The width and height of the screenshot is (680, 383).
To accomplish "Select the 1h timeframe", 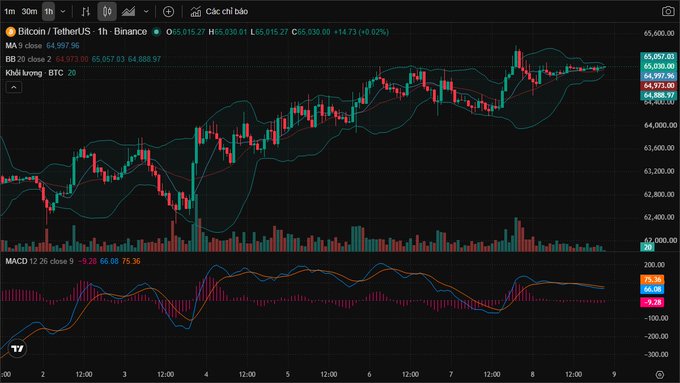I will point(49,12).
